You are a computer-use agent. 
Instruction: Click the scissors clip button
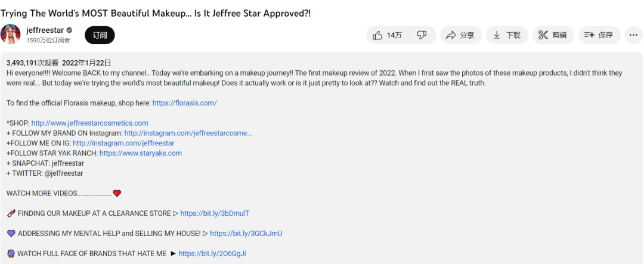pyautogui.click(x=553, y=35)
